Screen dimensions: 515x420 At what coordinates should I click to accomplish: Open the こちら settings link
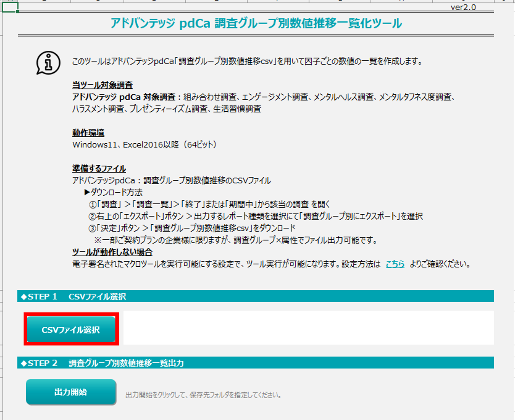395,264
